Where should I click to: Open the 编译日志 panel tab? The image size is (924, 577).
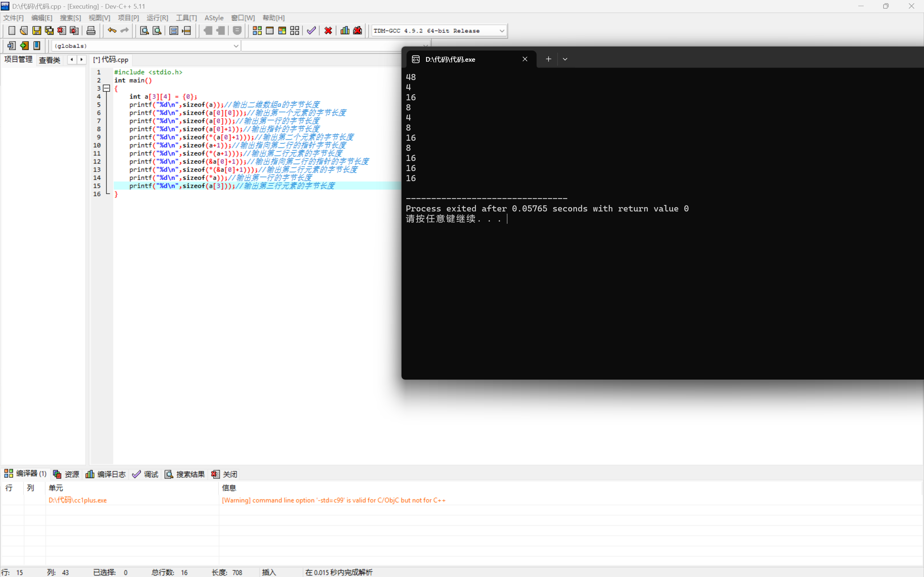(x=106, y=474)
